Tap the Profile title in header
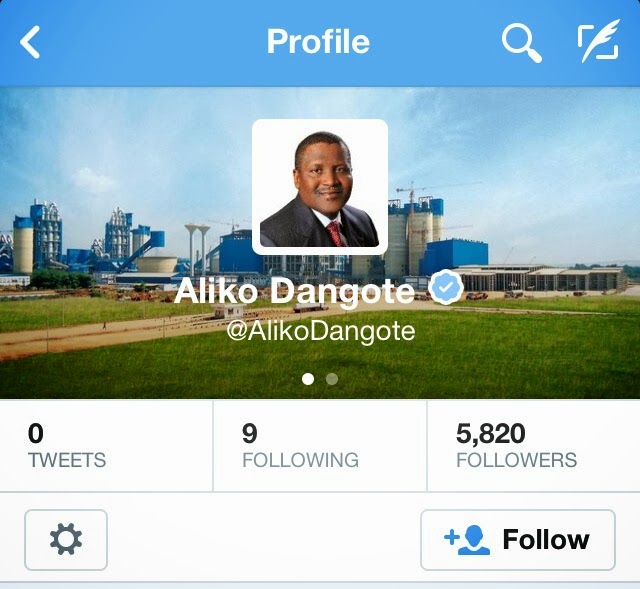This screenshot has width=640, height=589. 318,41
